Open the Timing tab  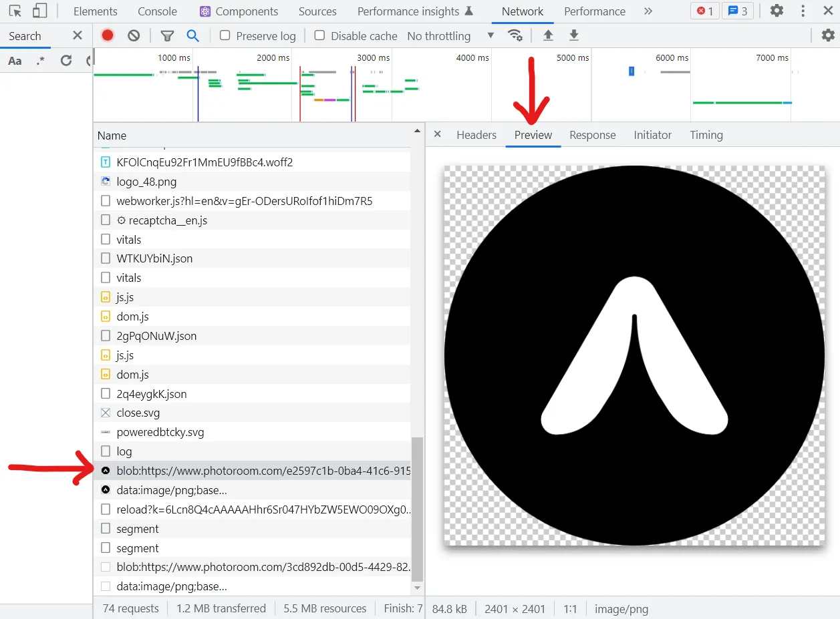click(706, 135)
